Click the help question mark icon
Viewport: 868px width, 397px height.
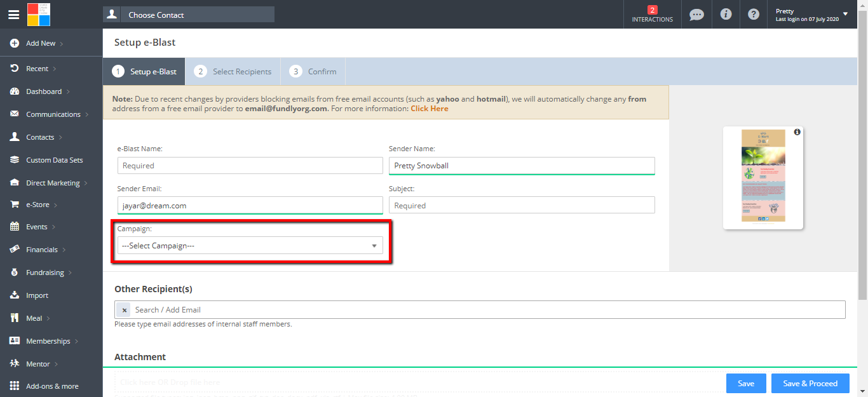coord(754,15)
